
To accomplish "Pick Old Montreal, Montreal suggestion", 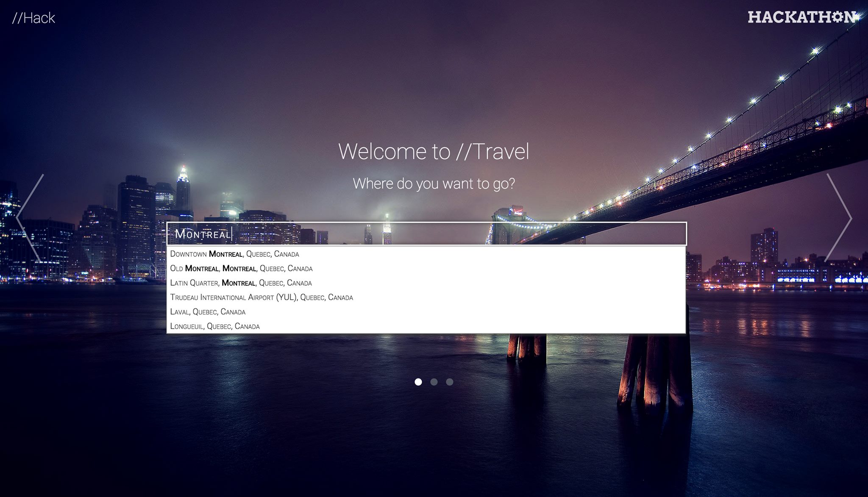I will point(241,269).
